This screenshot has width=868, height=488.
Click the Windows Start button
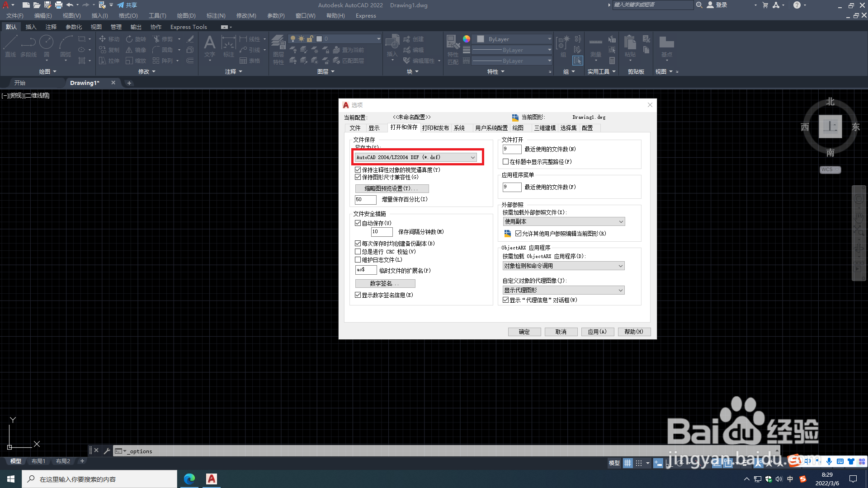point(11,479)
